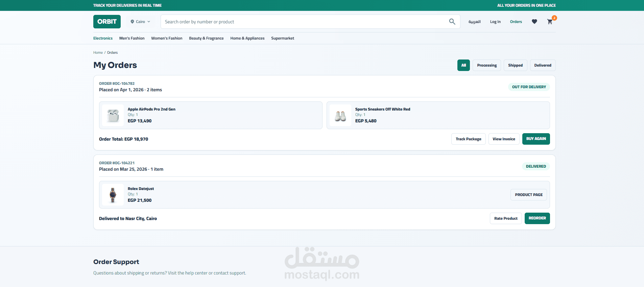Select the All orders filter
Image resolution: width=644 pixels, height=287 pixels.
coord(463,65)
